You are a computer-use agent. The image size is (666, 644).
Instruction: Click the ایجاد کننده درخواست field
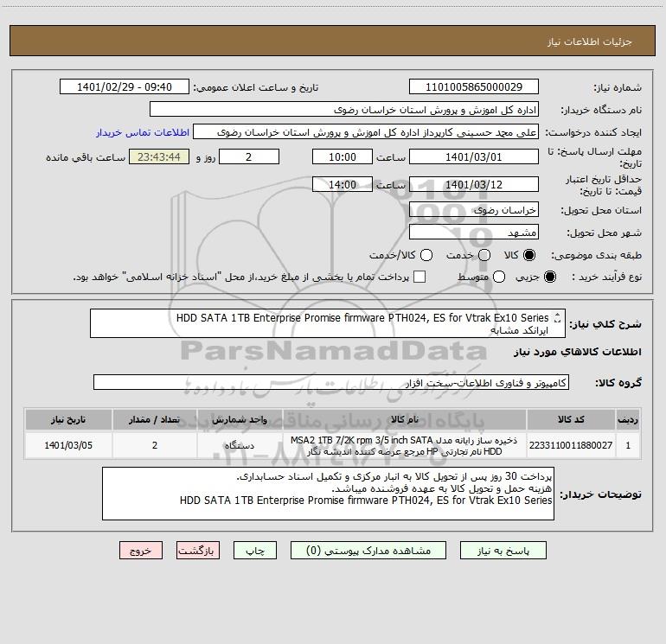366,131
